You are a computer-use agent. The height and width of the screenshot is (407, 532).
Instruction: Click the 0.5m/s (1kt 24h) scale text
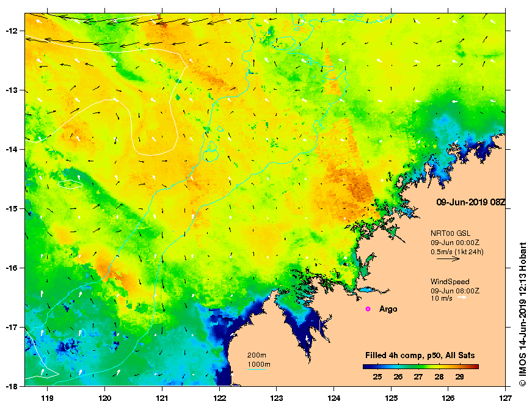pyautogui.click(x=457, y=252)
